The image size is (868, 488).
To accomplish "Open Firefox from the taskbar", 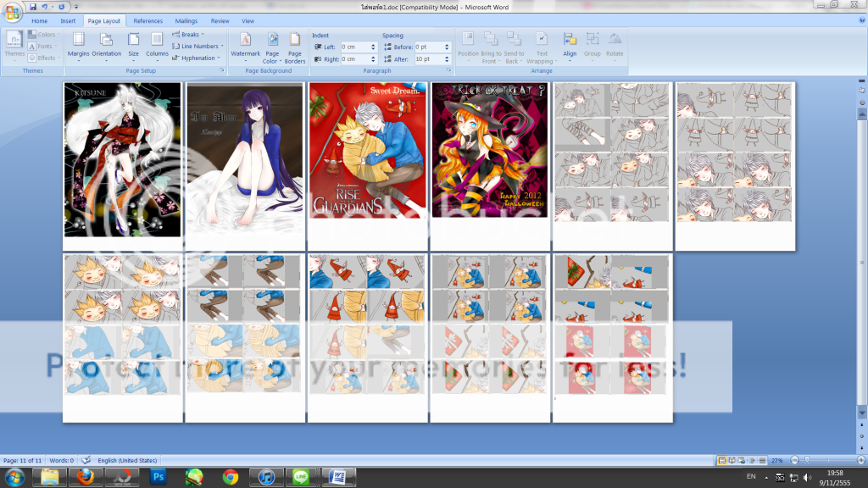I will [86, 477].
